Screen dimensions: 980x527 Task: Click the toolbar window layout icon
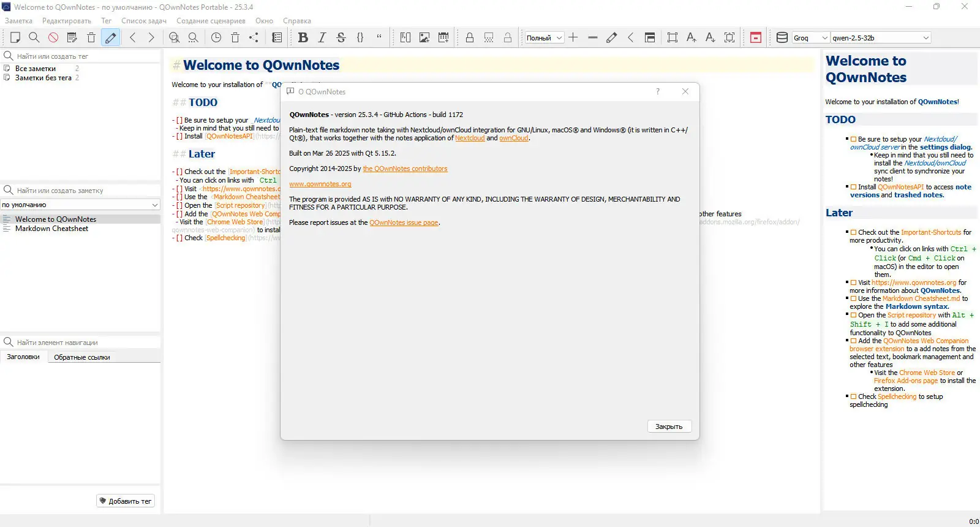[x=650, y=38]
